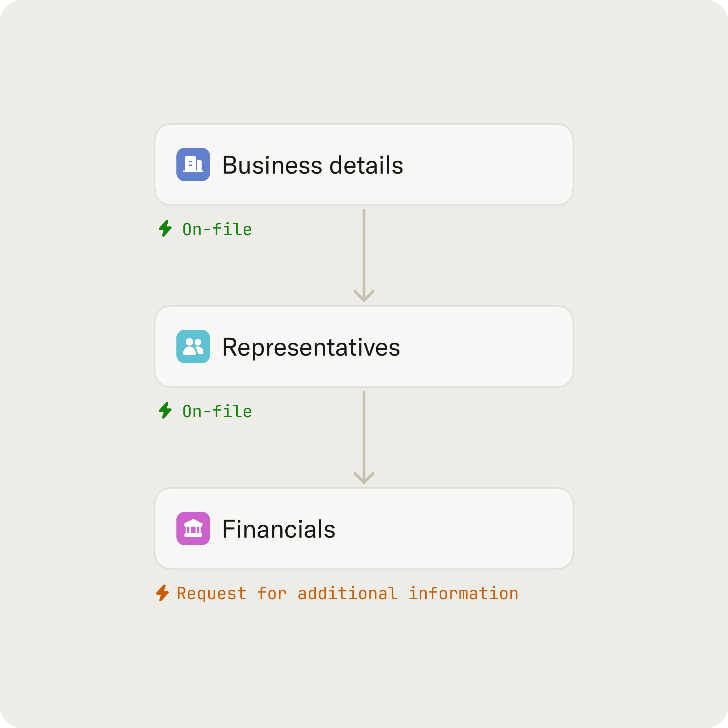
Task: Click the green lightning bolt below Representatives
Action: (x=165, y=410)
